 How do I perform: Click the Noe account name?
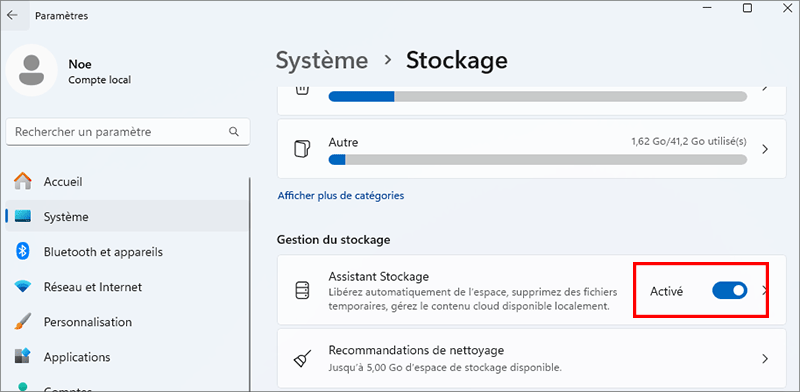click(x=80, y=64)
